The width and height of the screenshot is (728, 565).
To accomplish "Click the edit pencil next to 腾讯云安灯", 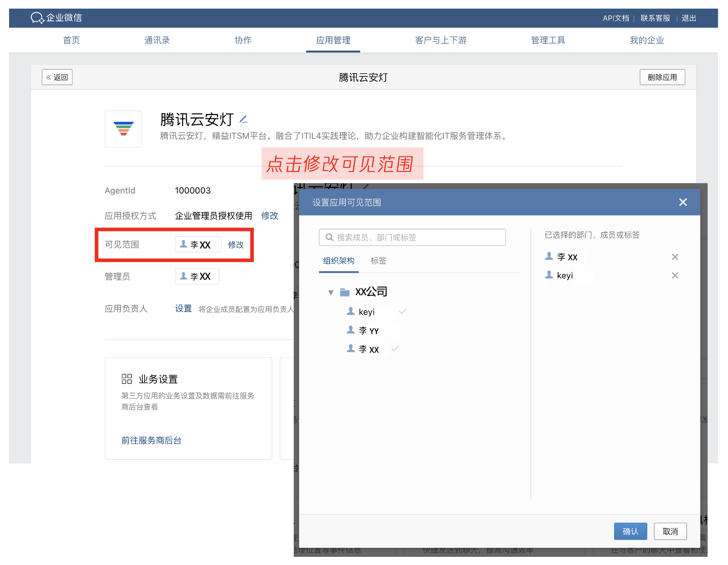I will [x=243, y=119].
